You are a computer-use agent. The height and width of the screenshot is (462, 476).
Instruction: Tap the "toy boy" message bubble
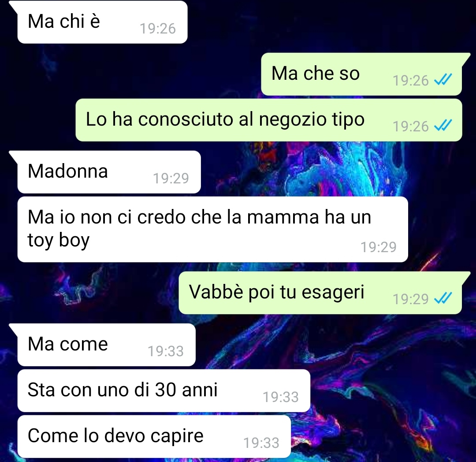click(x=212, y=230)
